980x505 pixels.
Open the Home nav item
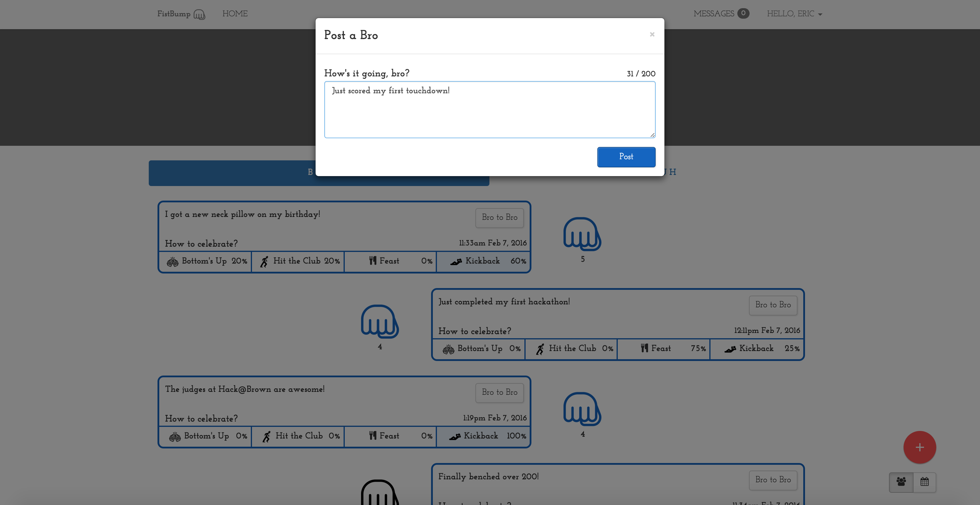[x=235, y=14]
